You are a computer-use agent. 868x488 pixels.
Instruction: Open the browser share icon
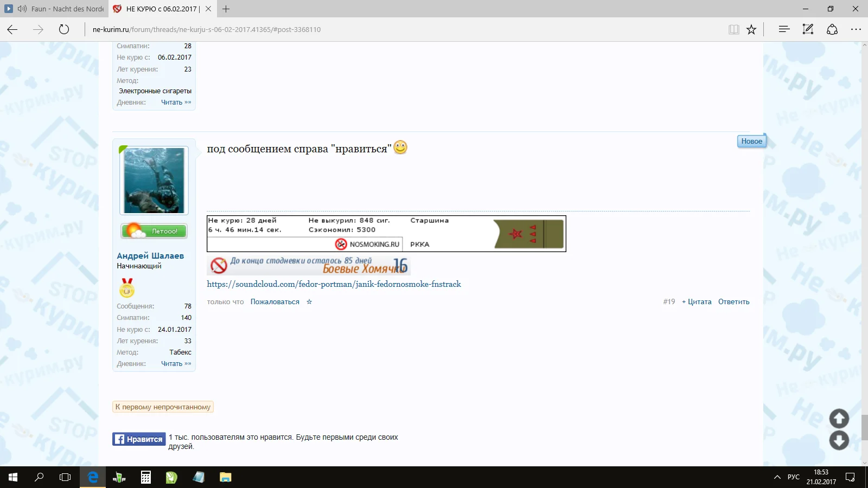point(832,29)
